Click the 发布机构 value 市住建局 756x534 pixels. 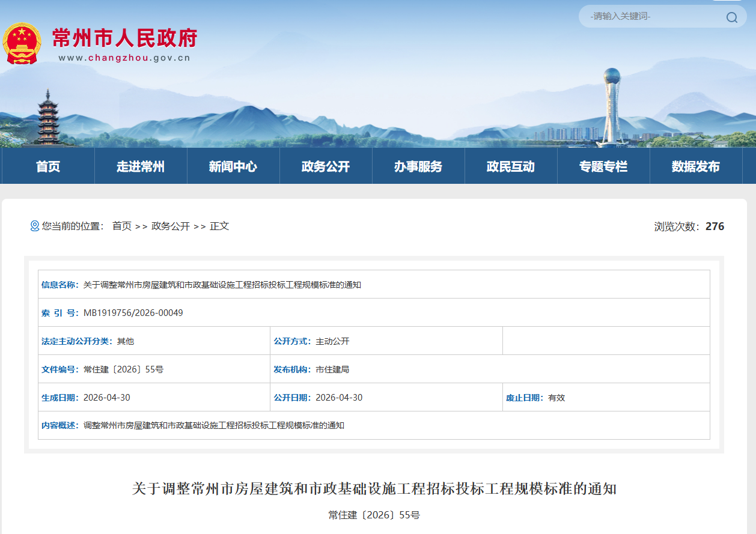(x=332, y=369)
